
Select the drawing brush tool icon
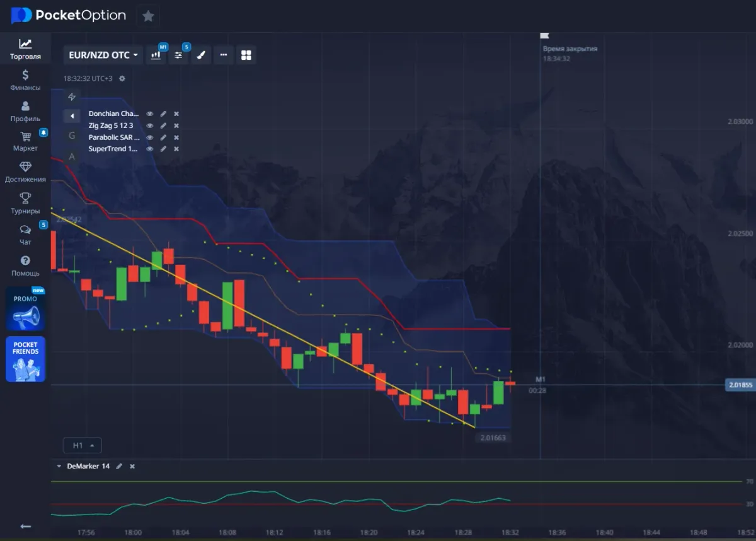point(201,55)
